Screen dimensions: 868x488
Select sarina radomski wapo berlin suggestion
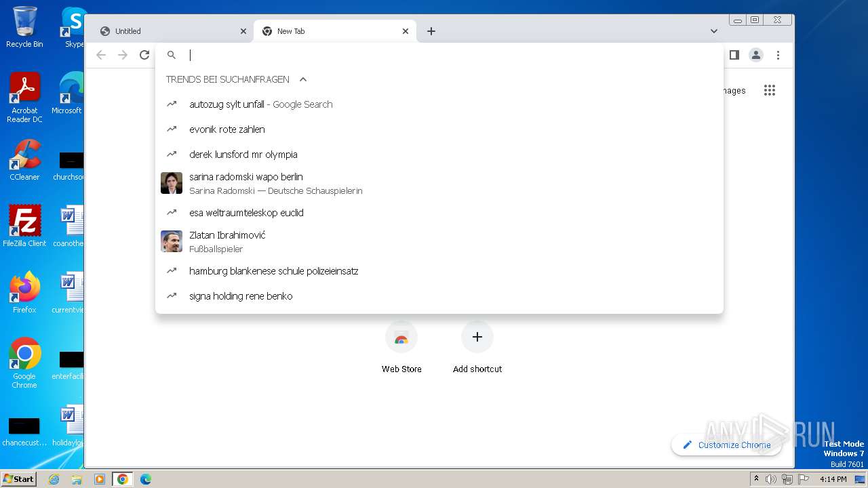[x=439, y=183]
